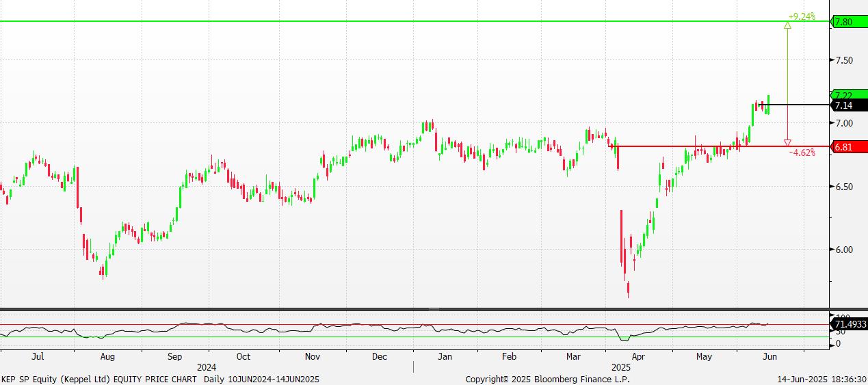This screenshot has height=385, width=868.
Task: Click the Jan label on the date axis
Action: (445, 356)
